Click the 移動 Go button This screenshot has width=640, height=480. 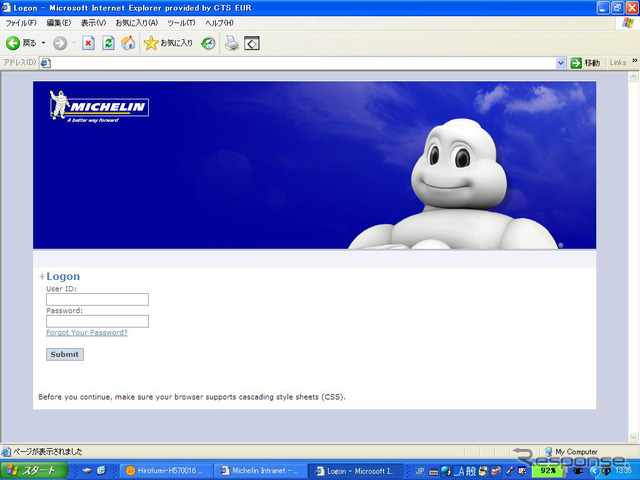click(585, 63)
